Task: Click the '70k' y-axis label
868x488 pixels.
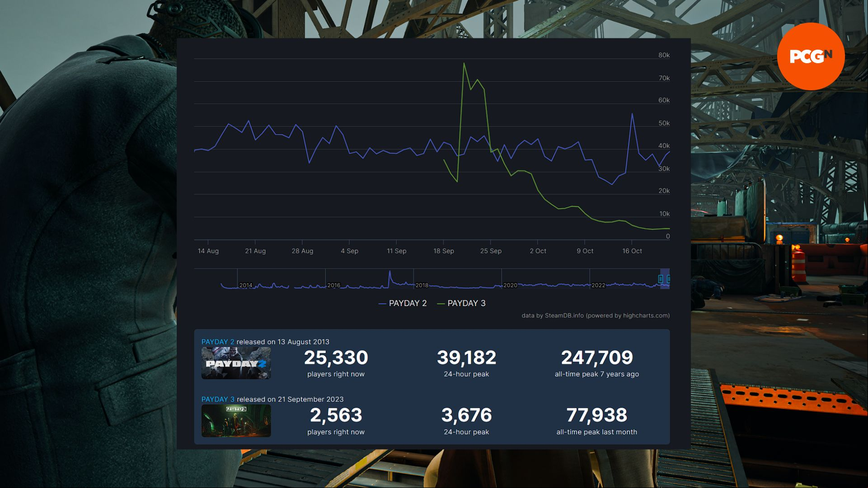Action: click(x=664, y=78)
